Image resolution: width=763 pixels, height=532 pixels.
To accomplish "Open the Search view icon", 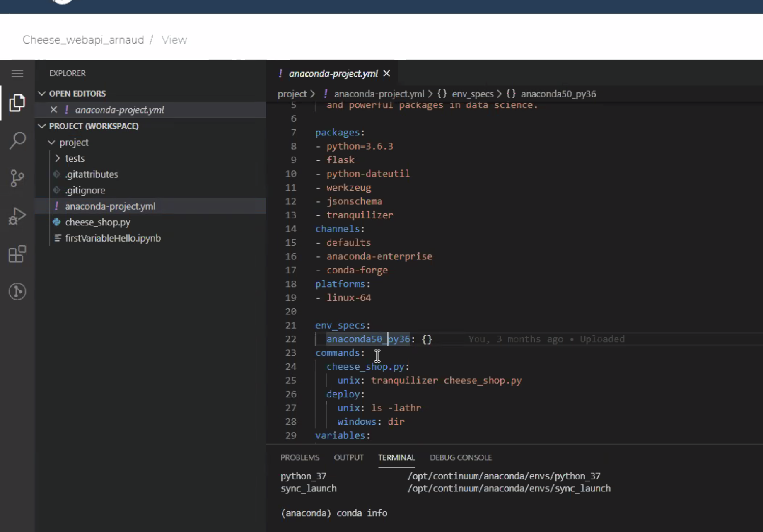I will pos(17,140).
